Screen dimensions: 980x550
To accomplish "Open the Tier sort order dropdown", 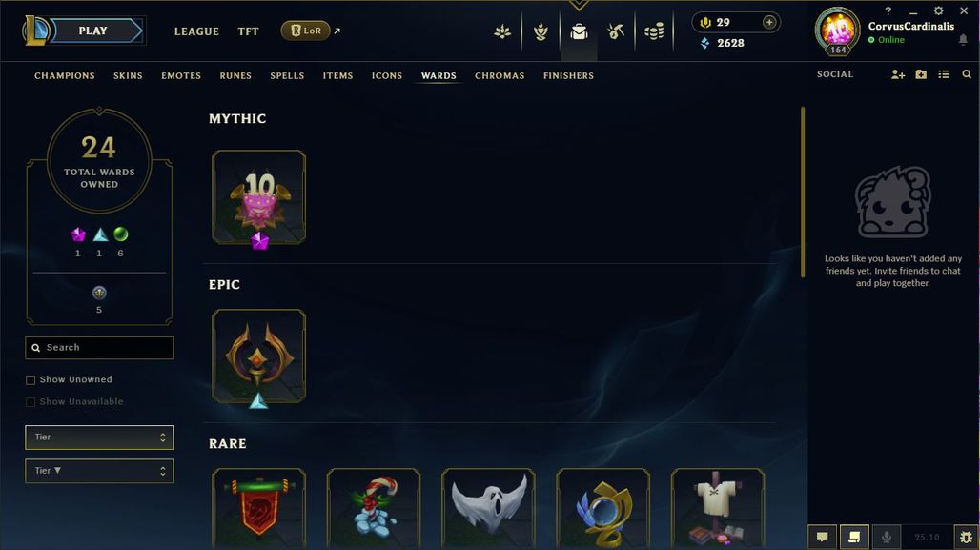I will coord(99,471).
